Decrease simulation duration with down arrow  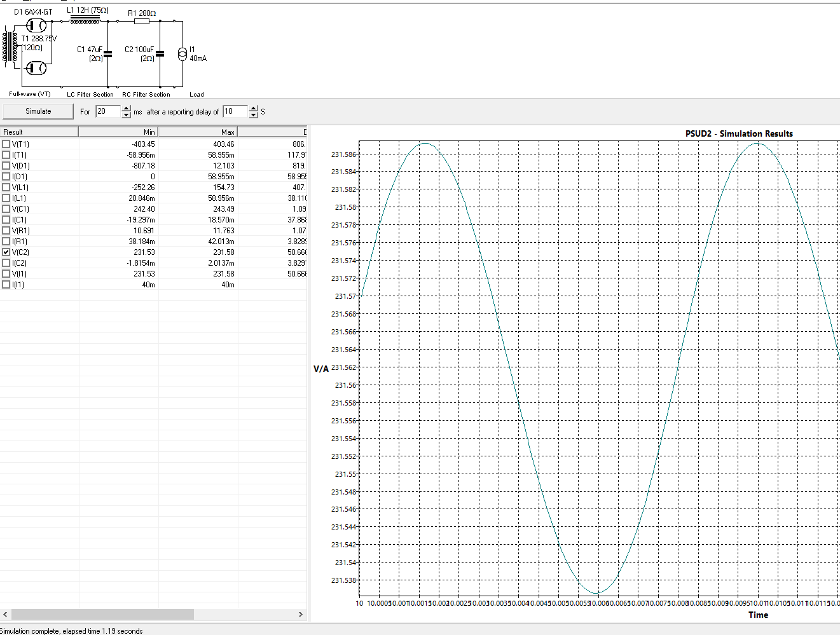[126, 115]
